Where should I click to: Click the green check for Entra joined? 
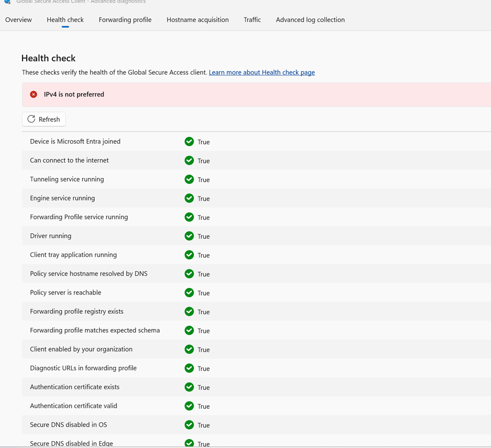click(x=189, y=142)
